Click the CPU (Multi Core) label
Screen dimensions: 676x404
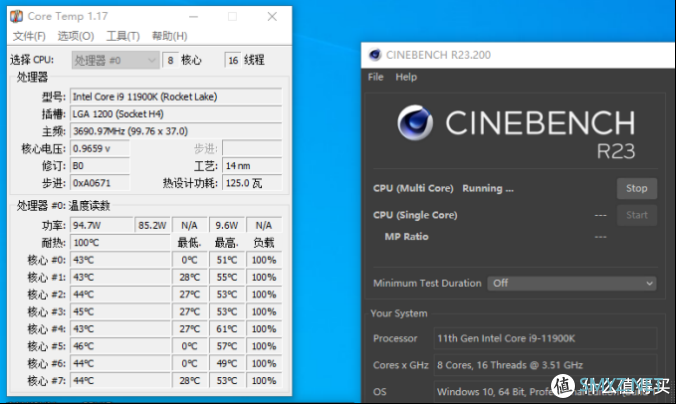pos(413,188)
